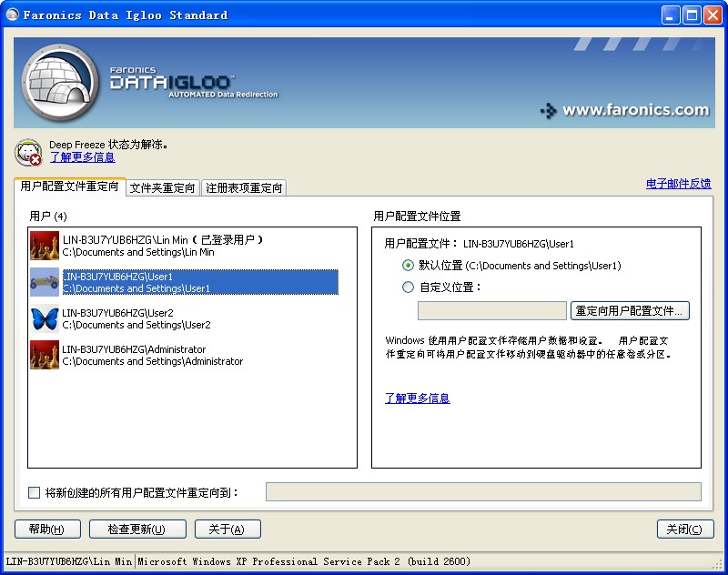
Task: Click the User1 car avatar icon
Action: [45, 282]
